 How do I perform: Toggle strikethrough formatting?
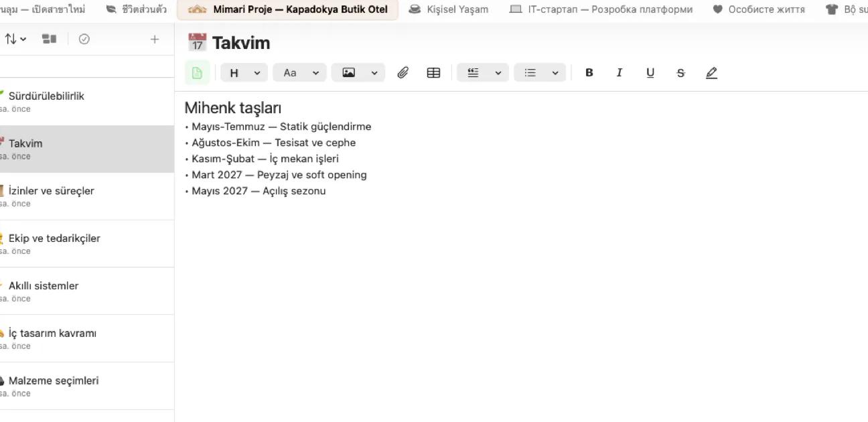point(681,73)
